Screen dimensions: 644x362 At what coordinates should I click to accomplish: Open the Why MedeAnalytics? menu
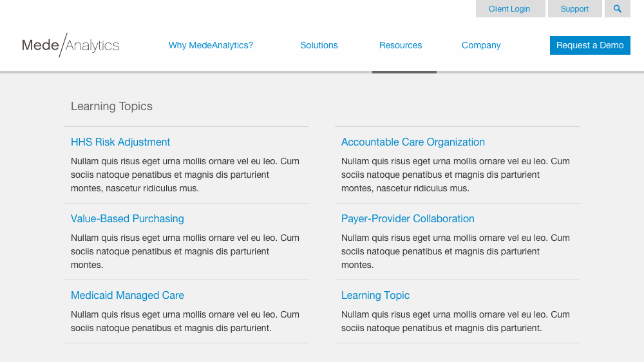coord(211,45)
